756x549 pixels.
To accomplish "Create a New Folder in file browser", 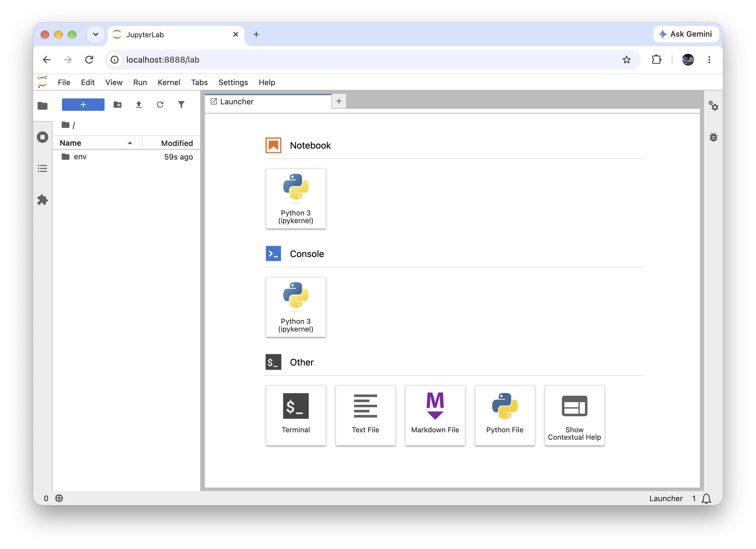I will (118, 105).
